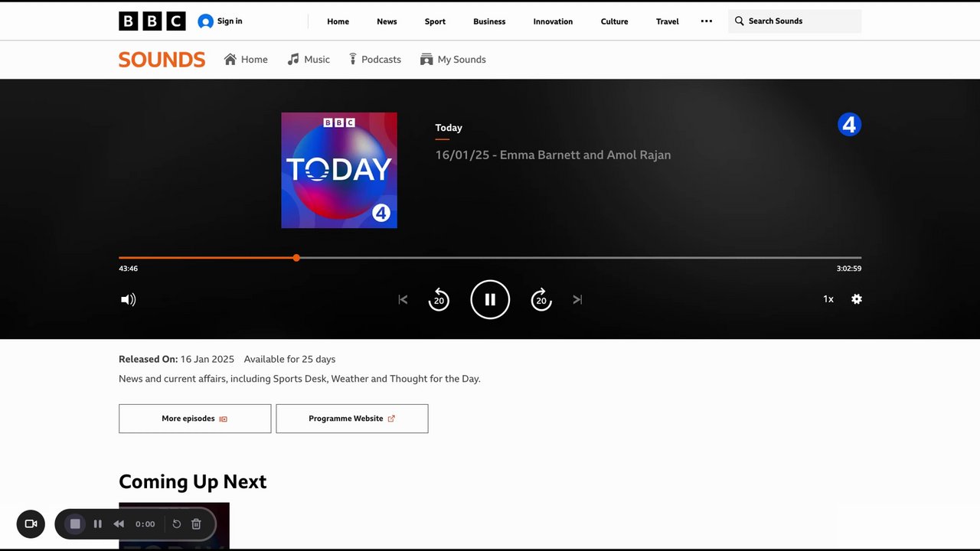Open the Coming Up Next episode thumbnail

pyautogui.click(x=174, y=526)
